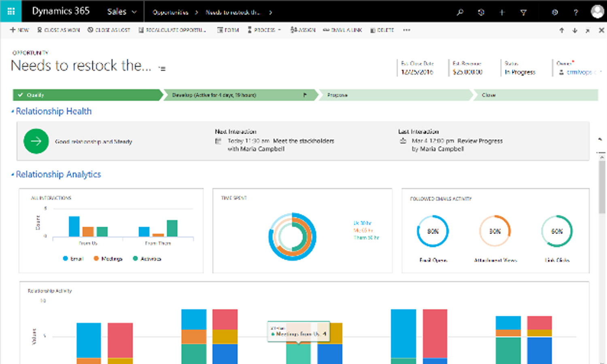Open the help question mark icon
Viewport: 607px width, 364px height.
pyautogui.click(x=575, y=12)
